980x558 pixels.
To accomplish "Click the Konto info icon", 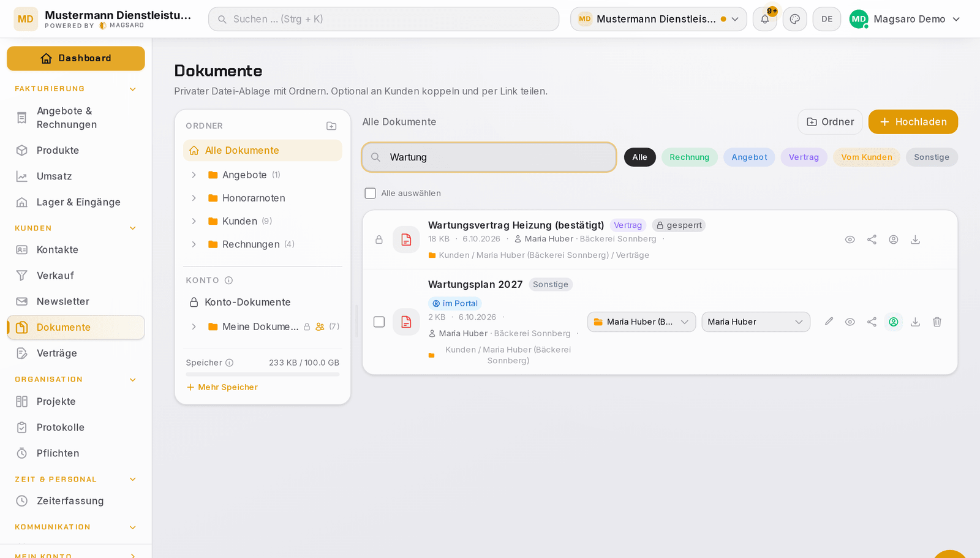I will (x=228, y=281).
